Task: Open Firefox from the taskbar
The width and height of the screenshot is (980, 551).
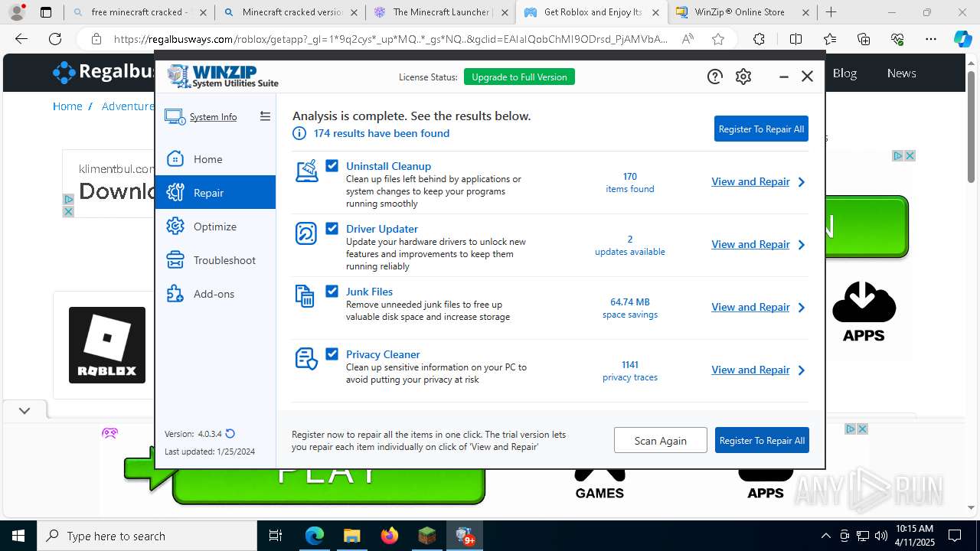Action: click(x=390, y=536)
